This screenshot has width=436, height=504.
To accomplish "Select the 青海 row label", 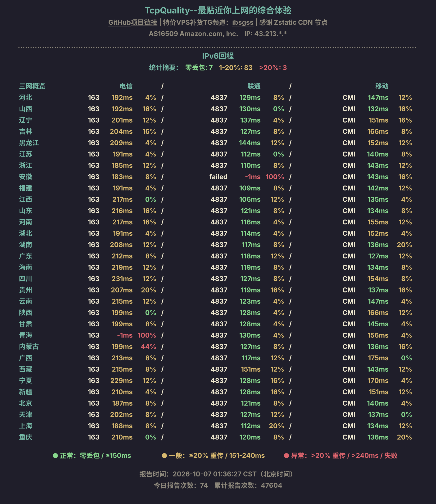I will [x=26, y=335].
